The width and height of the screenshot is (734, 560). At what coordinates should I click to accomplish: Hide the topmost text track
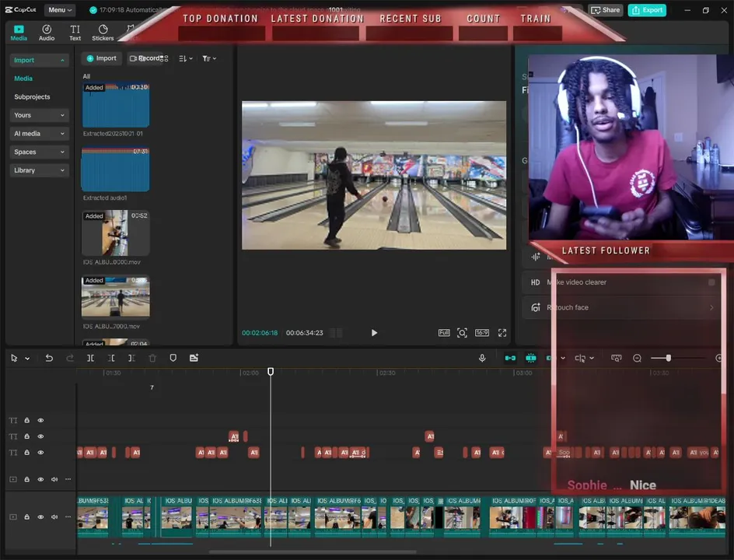tap(40, 421)
